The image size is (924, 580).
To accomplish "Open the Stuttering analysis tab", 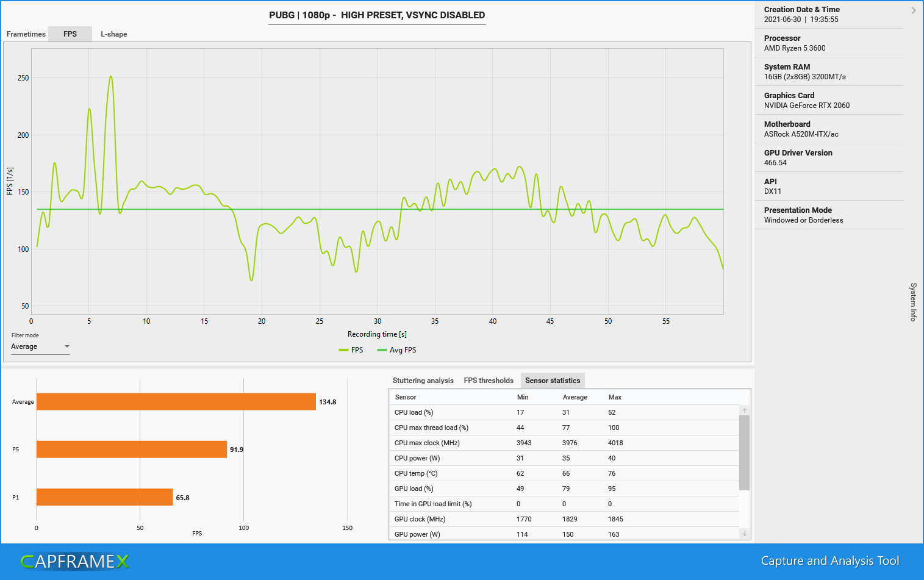I will pos(423,381).
